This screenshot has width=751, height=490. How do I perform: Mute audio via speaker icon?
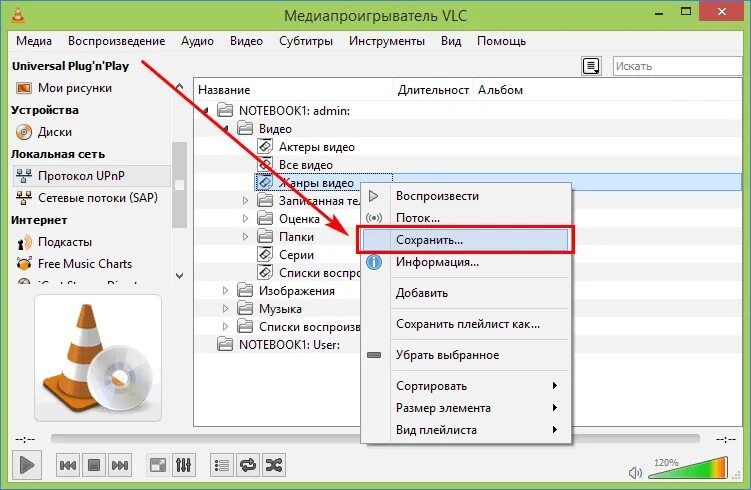coord(635,473)
